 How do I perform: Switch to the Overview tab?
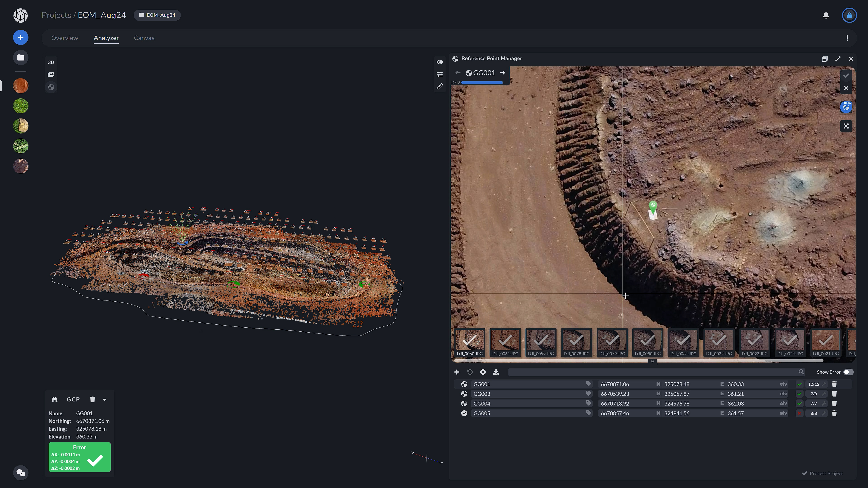point(65,38)
